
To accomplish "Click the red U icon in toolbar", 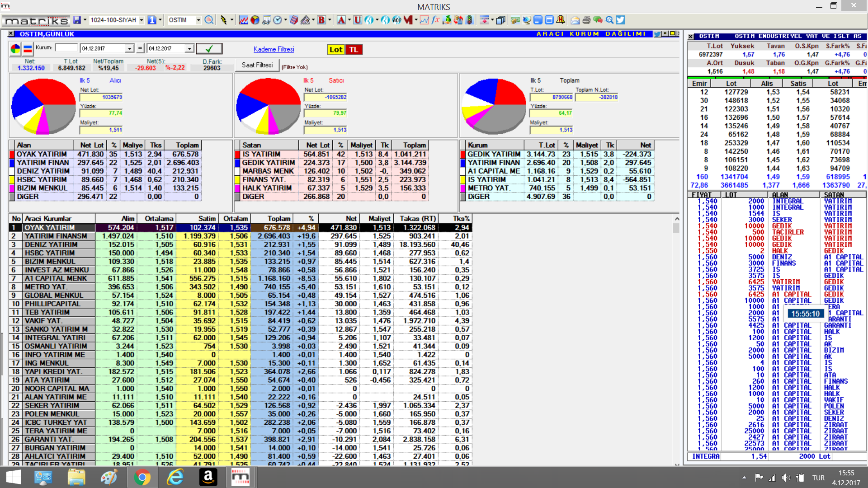I will (358, 20).
